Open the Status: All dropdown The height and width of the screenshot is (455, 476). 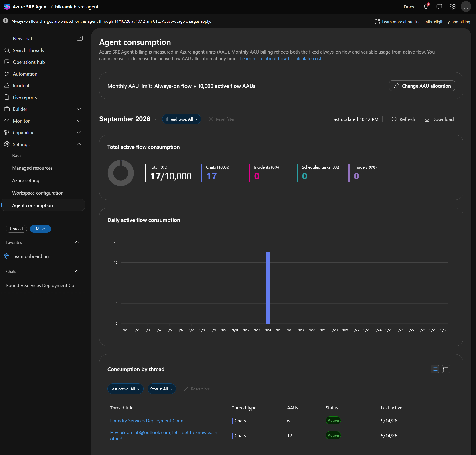click(x=161, y=389)
